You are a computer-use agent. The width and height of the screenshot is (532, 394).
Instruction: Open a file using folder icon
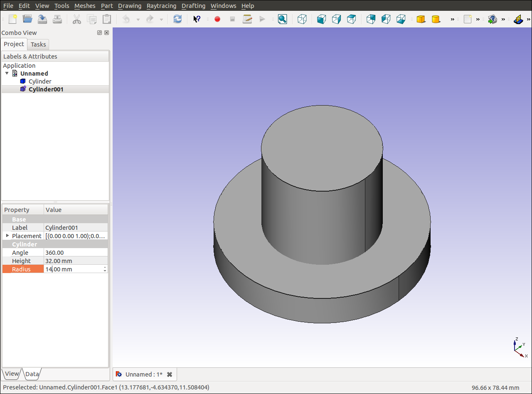point(27,19)
